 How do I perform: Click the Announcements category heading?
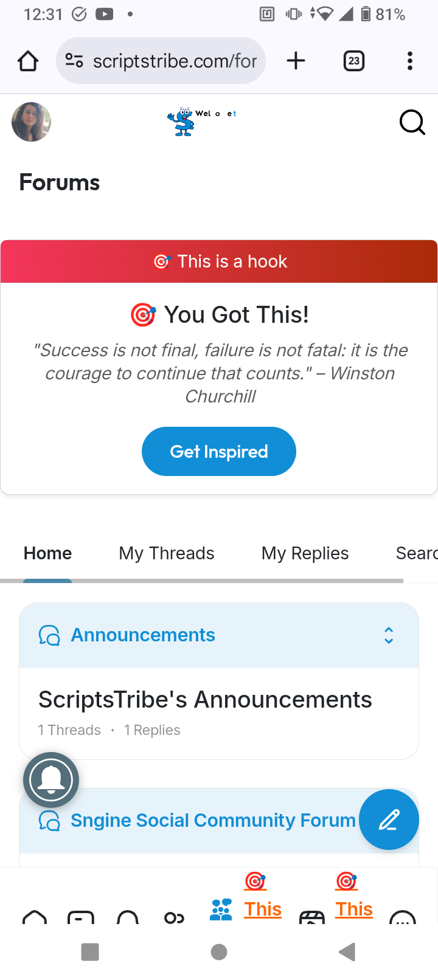click(x=143, y=635)
